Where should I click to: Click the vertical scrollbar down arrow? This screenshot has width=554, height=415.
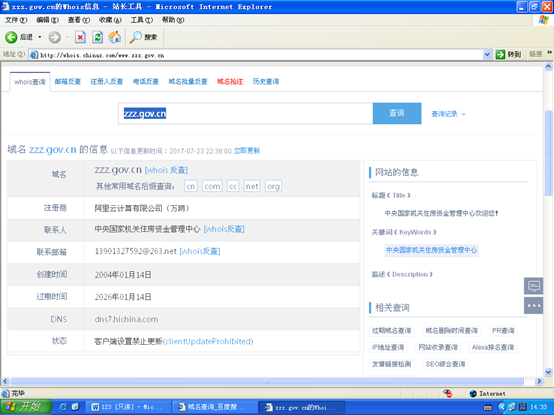pyautogui.click(x=548, y=372)
